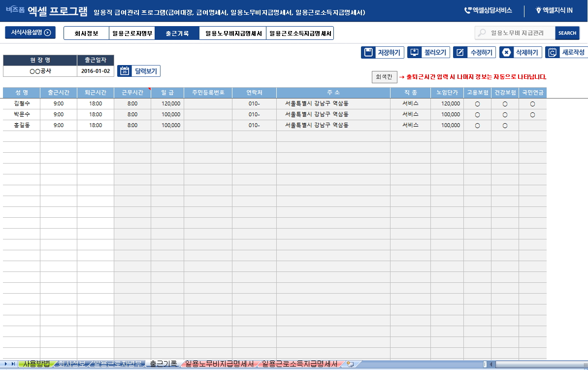Image resolution: width=588 pixels, height=370 pixels.
Task: Click the 불러오기 load icon button
Action: 415,53
